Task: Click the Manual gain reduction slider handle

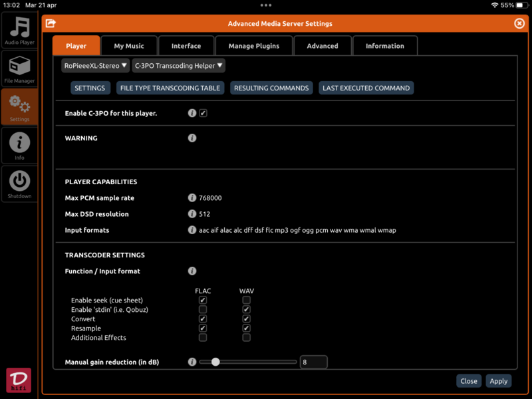Action: point(215,362)
